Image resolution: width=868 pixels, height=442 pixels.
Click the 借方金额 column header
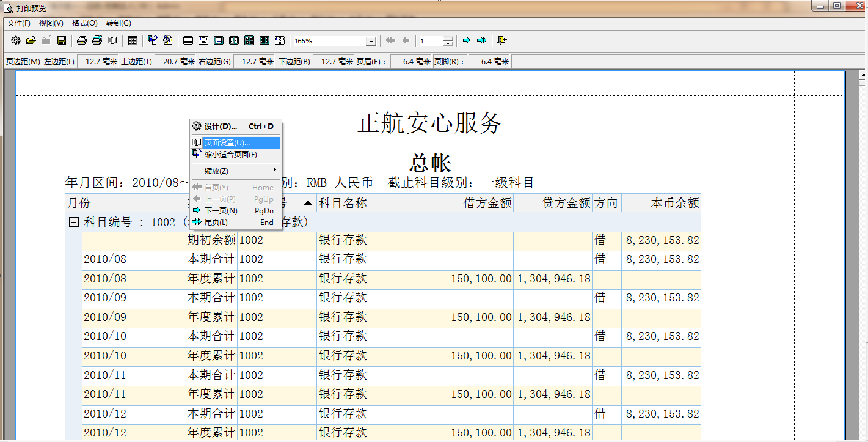(x=475, y=203)
